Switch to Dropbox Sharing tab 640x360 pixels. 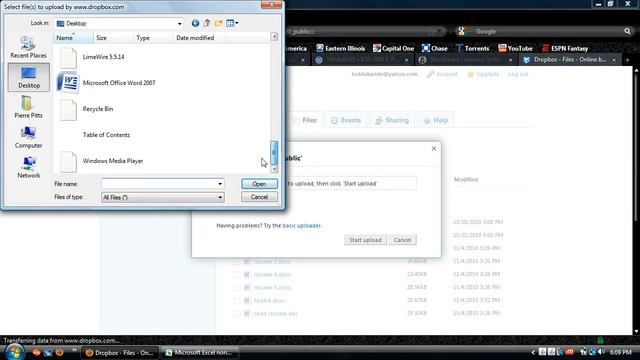[x=392, y=120]
